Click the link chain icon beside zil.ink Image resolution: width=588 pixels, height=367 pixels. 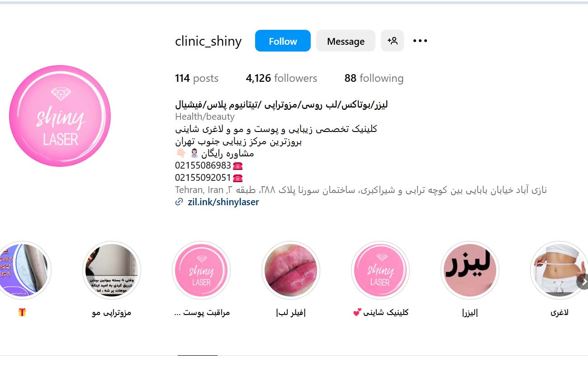pyautogui.click(x=179, y=202)
